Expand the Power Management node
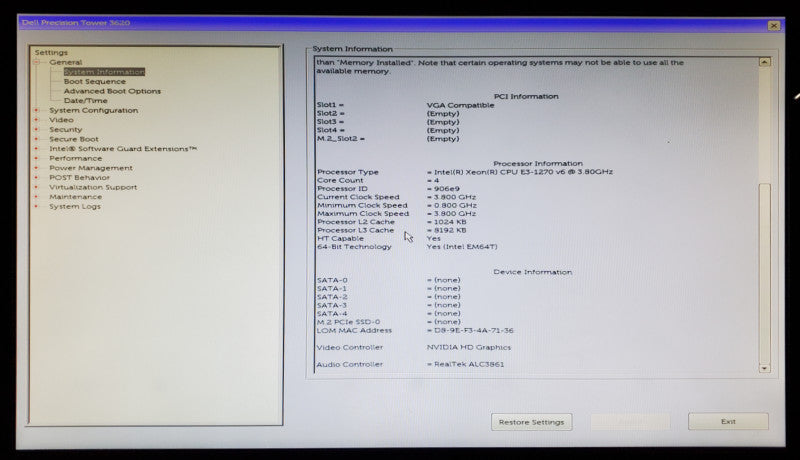Image resolution: width=800 pixels, height=460 pixels. 36,168
